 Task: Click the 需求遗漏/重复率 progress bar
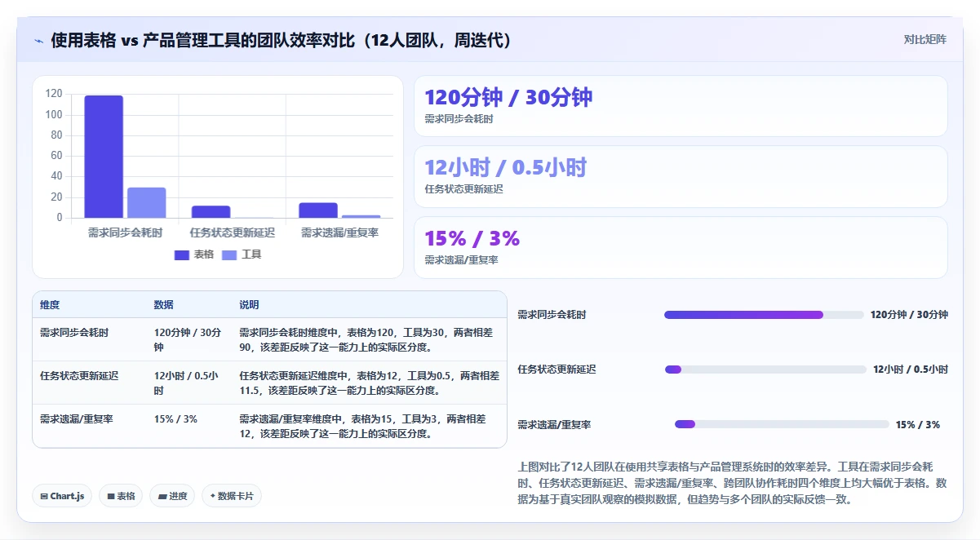click(x=782, y=424)
